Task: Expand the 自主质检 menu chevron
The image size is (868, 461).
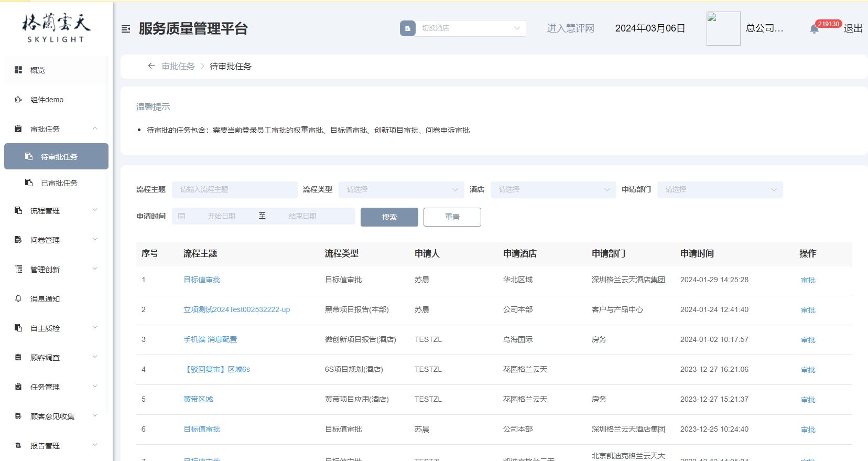Action: pyautogui.click(x=95, y=327)
